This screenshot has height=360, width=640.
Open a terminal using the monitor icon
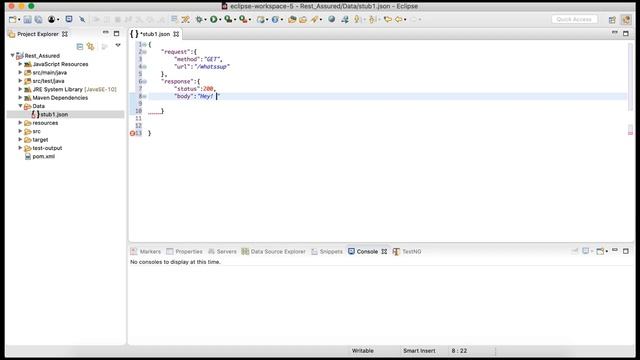point(69,19)
